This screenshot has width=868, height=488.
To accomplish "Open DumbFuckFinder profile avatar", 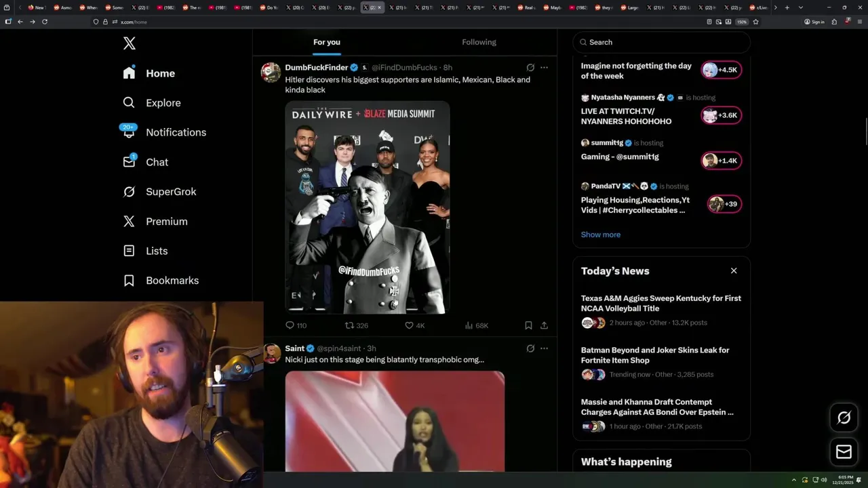I will pos(271,73).
